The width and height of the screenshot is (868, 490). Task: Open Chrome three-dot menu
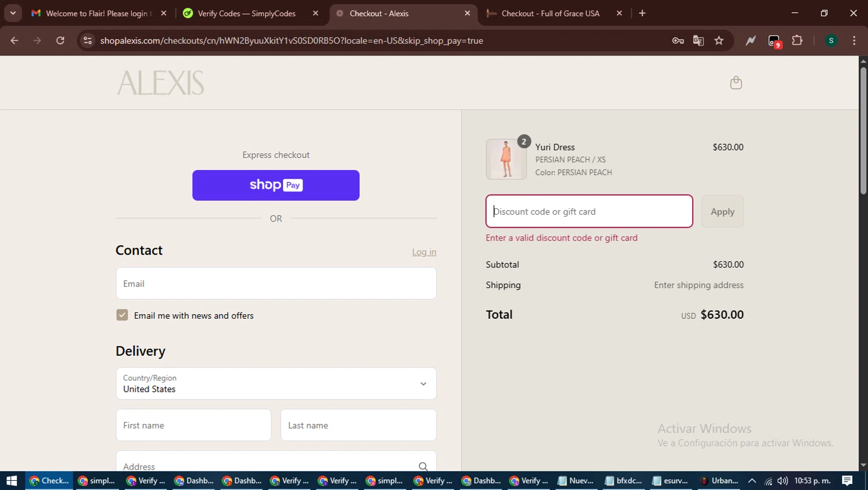(854, 40)
